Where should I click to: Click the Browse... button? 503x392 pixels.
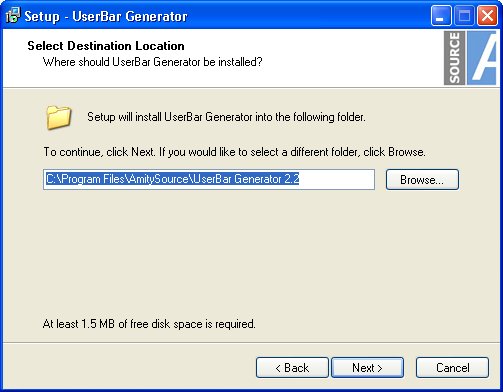tap(422, 180)
